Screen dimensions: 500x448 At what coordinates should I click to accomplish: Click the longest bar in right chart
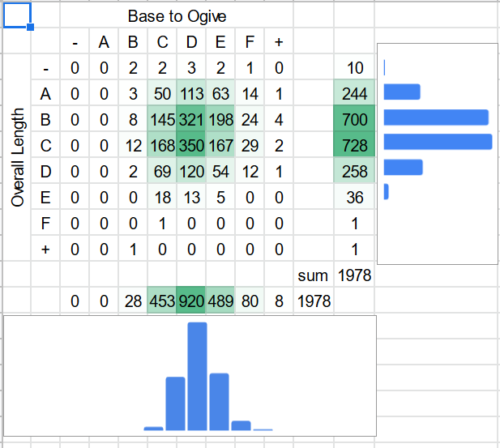438,142
